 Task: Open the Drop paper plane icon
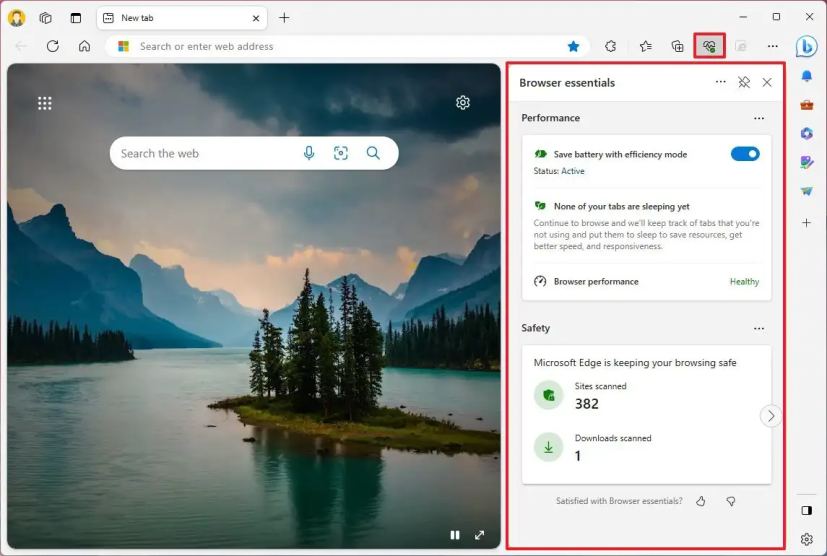point(806,191)
